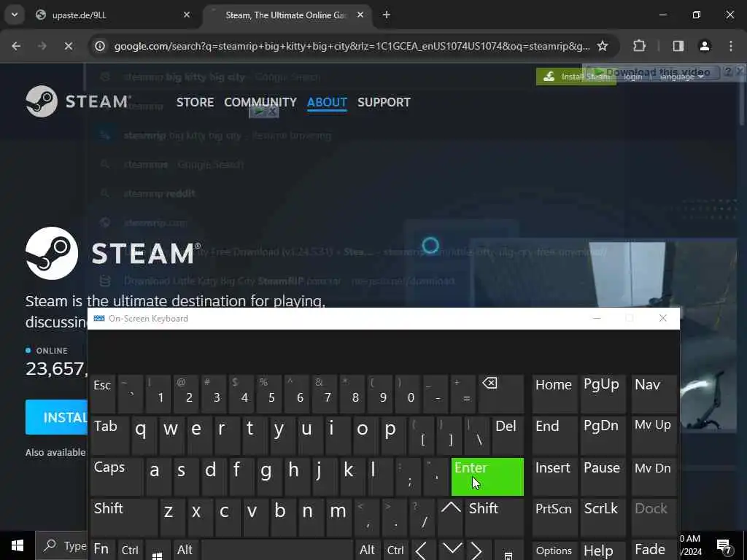Open the COMMUNITY menu on Steam
Screen dimensions: 747x560
click(x=260, y=102)
